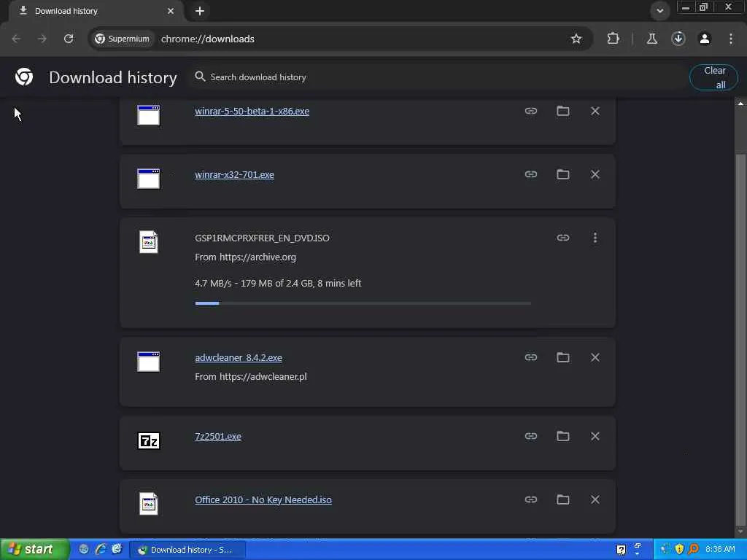Viewport: 747px width, 560px height.
Task: Click the 7-Zip file icon
Action: (149, 441)
